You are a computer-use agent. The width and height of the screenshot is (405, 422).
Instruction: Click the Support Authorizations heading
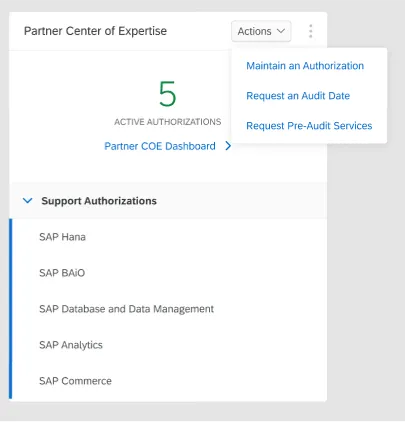coord(99,201)
